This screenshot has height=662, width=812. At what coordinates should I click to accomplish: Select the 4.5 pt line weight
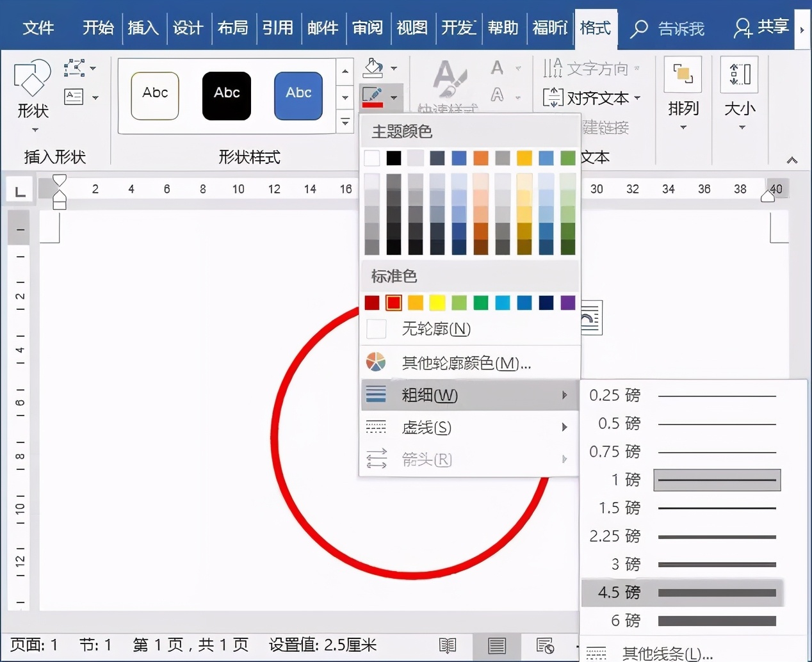tap(684, 592)
